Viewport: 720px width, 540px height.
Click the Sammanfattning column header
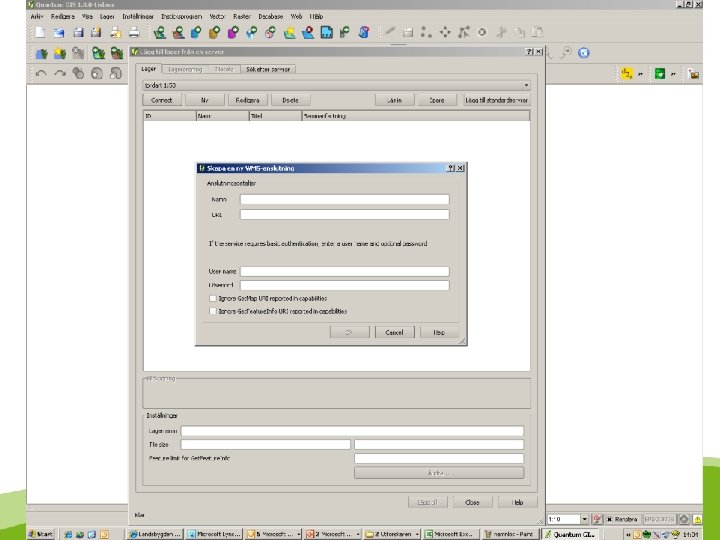(416, 116)
